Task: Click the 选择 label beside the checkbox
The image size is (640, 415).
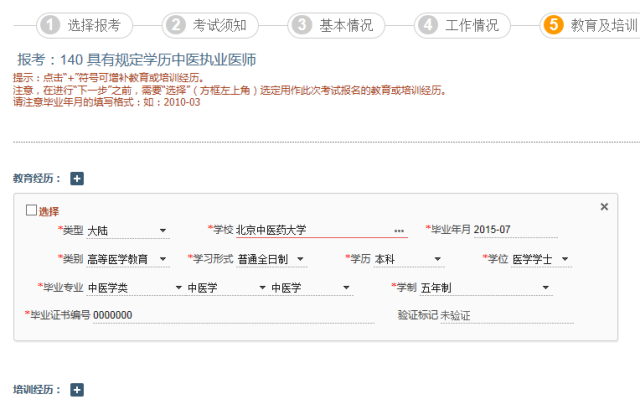Action: point(49,211)
